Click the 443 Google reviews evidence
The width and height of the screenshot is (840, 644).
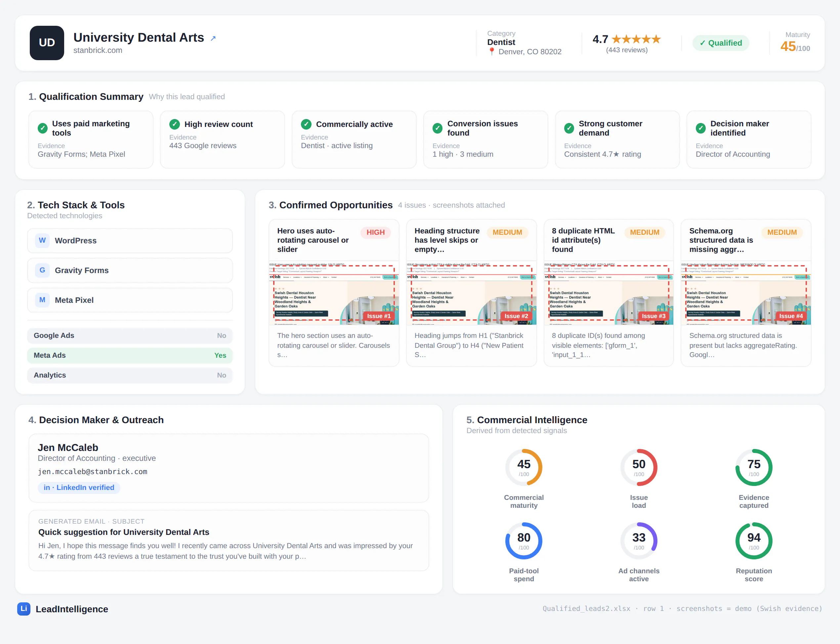point(203,146)
